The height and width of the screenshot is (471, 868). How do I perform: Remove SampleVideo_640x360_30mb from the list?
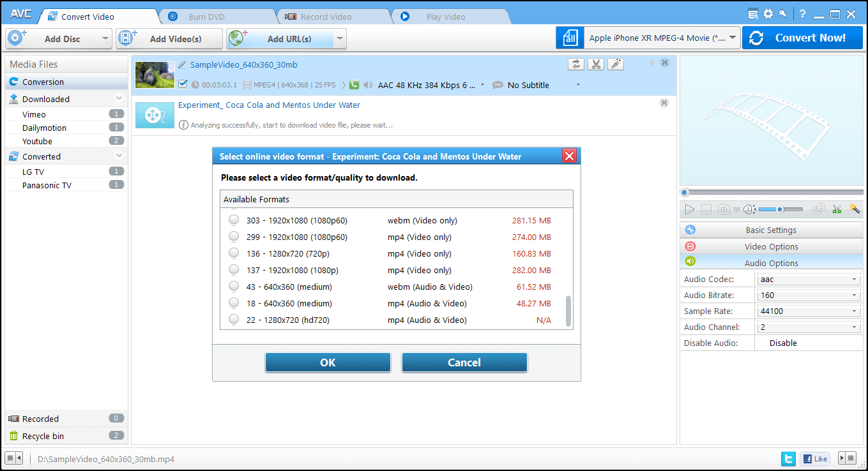(x=664, y=63)
